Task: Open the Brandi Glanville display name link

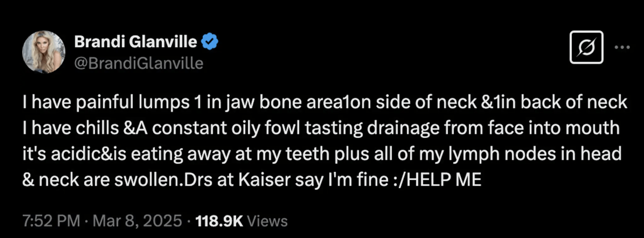Action: point(135,42)
